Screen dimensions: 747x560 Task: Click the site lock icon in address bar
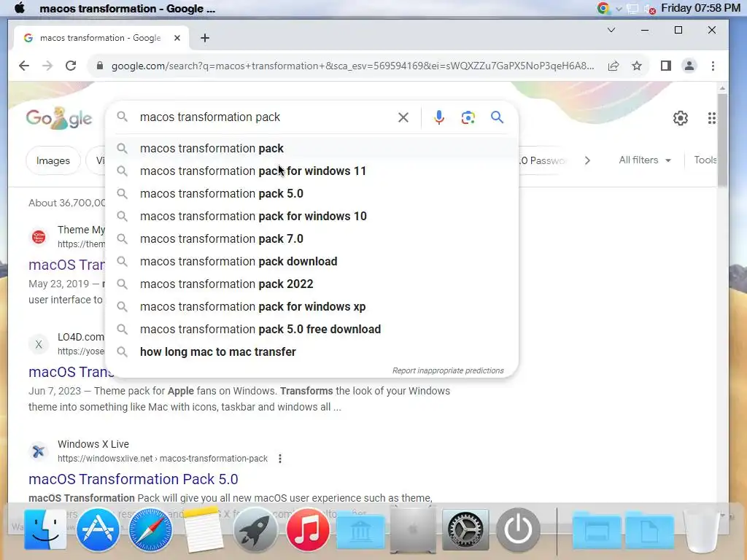pyautogui.click(x=99, y=66)
